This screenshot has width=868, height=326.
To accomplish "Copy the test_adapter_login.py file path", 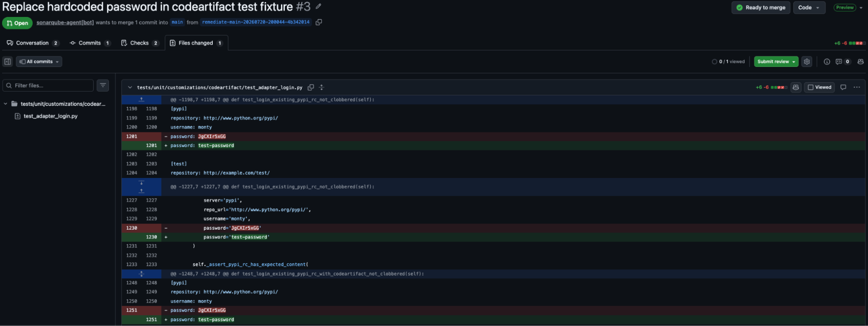I will coord(311,87).
